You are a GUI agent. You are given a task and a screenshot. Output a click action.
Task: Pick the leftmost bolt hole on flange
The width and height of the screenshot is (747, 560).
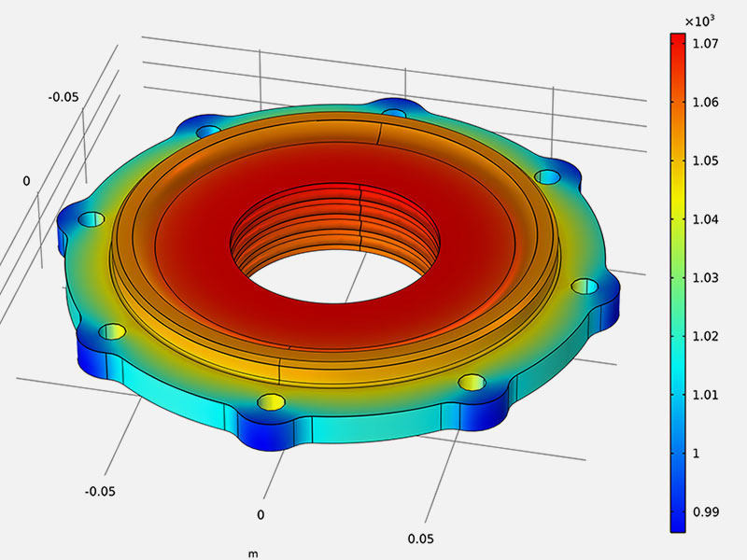click(x=91, y=220)
